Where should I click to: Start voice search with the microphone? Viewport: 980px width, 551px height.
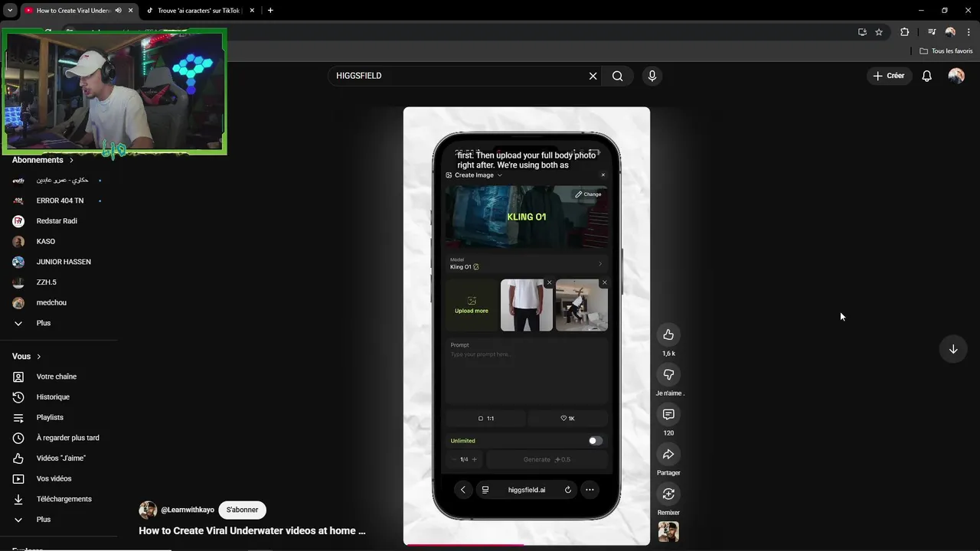coord(652,76)
